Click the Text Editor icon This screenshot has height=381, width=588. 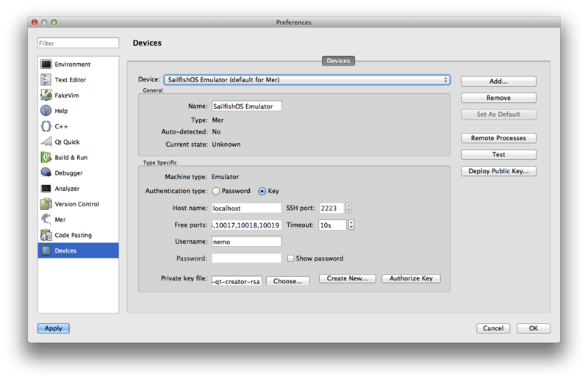(46, 80)
